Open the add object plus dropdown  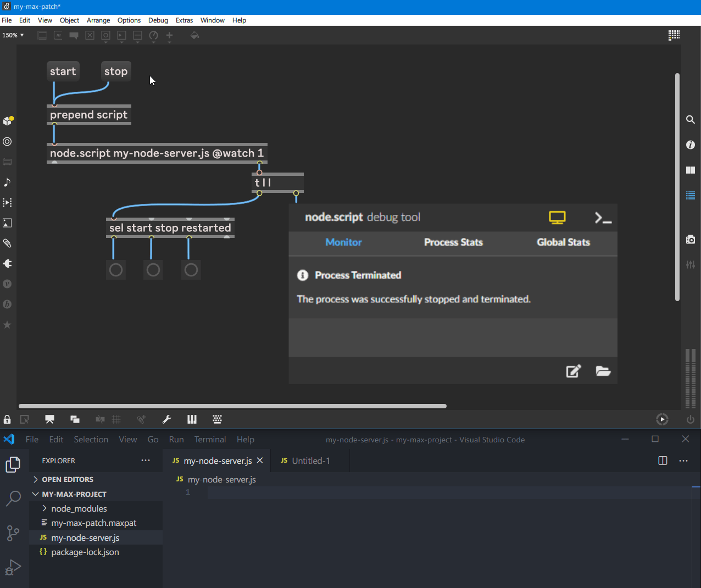point(169,35)
